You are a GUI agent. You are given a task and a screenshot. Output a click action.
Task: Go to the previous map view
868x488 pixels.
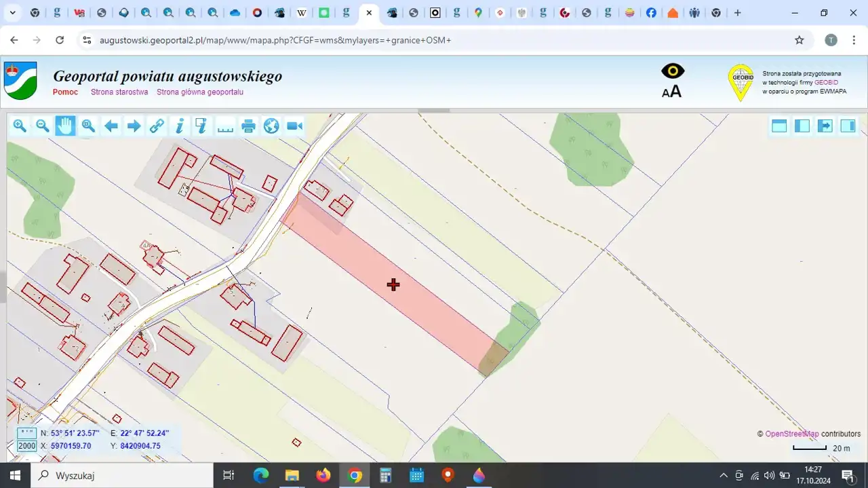111,126
